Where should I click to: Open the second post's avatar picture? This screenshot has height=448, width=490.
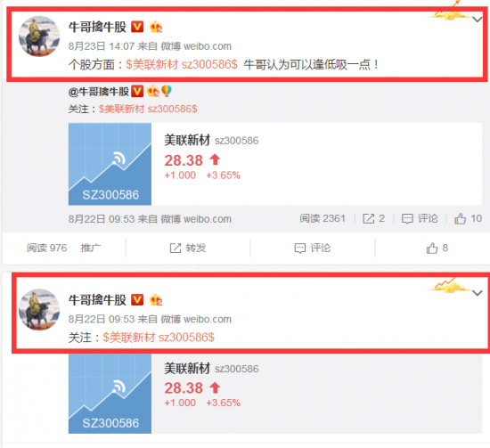39,309
